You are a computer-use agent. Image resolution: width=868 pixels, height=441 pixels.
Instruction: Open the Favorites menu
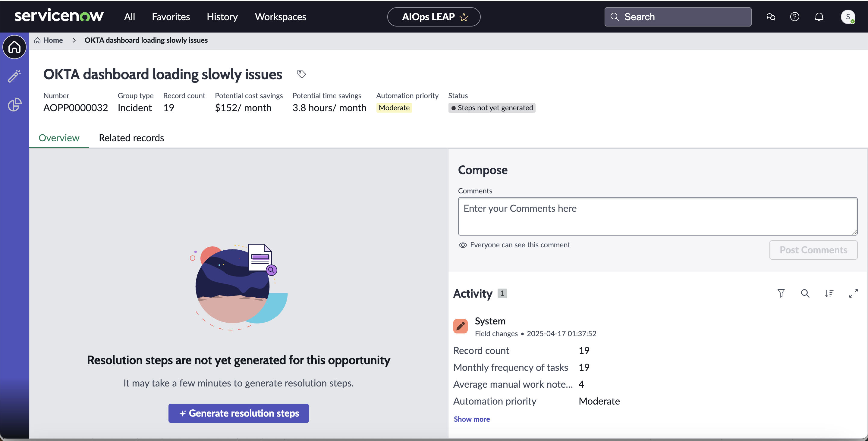(171, 17)
